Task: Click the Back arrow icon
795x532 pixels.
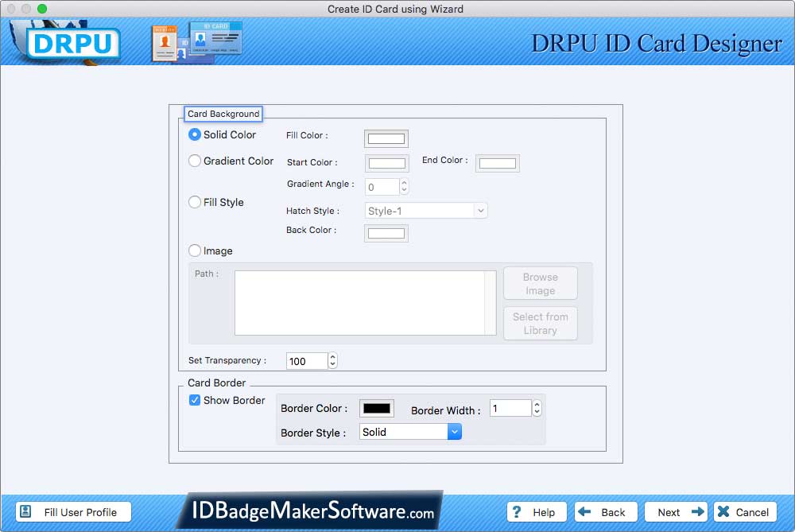Action: pyautogui.click(x=584, y=511)
